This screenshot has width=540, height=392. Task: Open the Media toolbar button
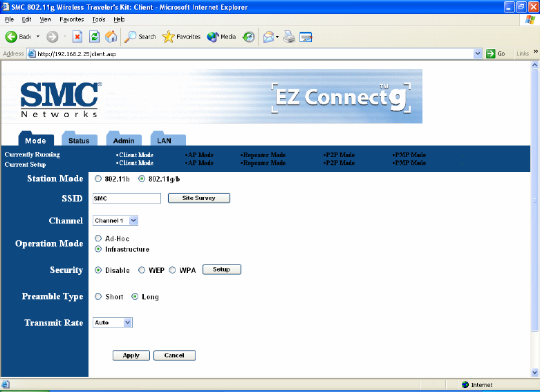[221, 37]
